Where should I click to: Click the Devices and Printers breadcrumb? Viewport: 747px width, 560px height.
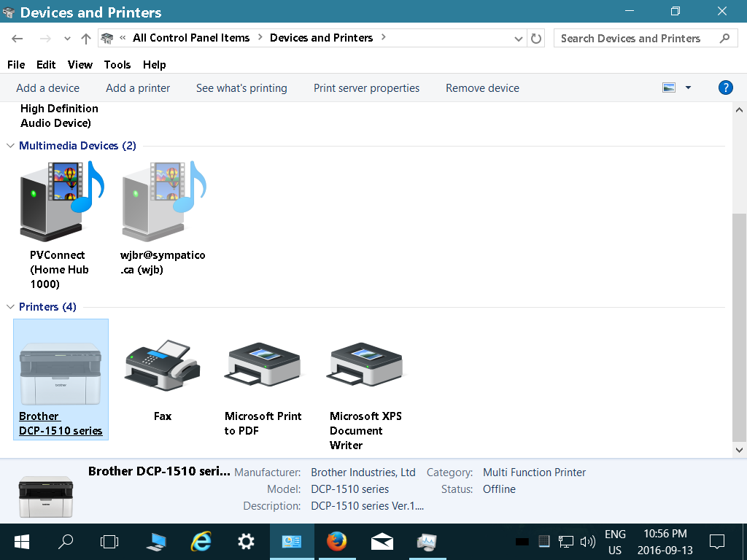click(x=321, y=38)
